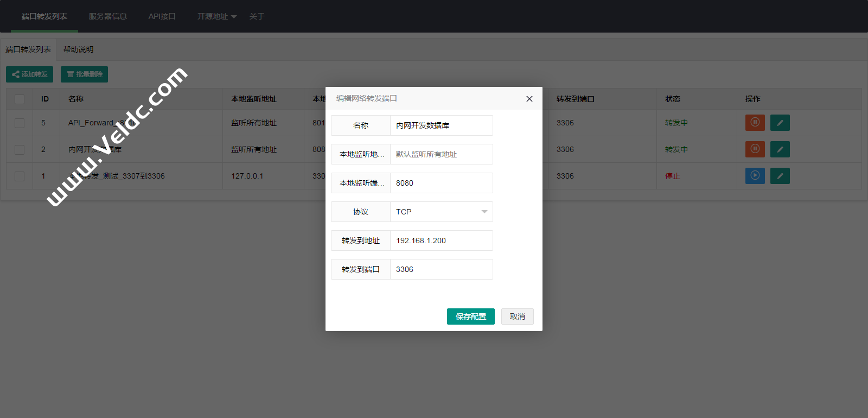The width and height of the screenshot is (868, 418).
Task: Start forwarding for row ID 1
Action: tap(755, 176)
